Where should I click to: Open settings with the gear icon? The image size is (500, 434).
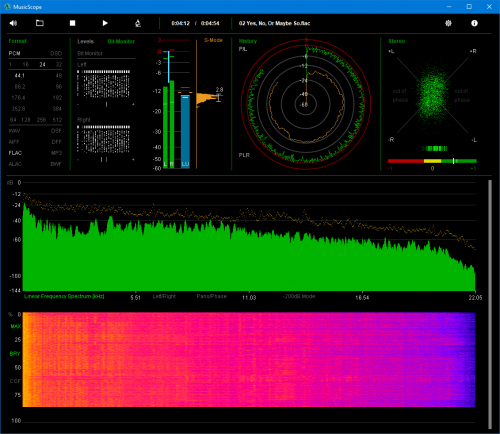coord(448,23)
